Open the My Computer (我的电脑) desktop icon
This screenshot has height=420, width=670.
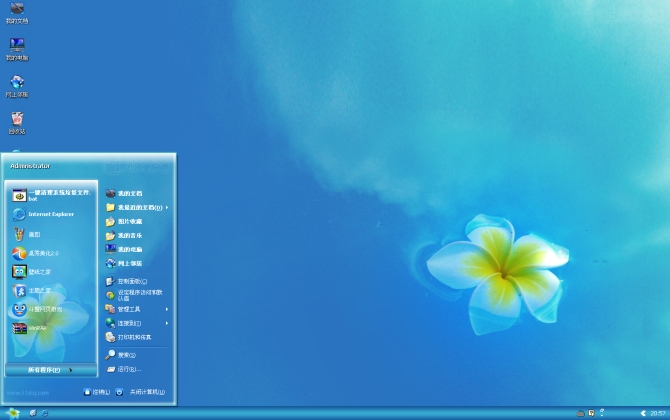(17, 49)
